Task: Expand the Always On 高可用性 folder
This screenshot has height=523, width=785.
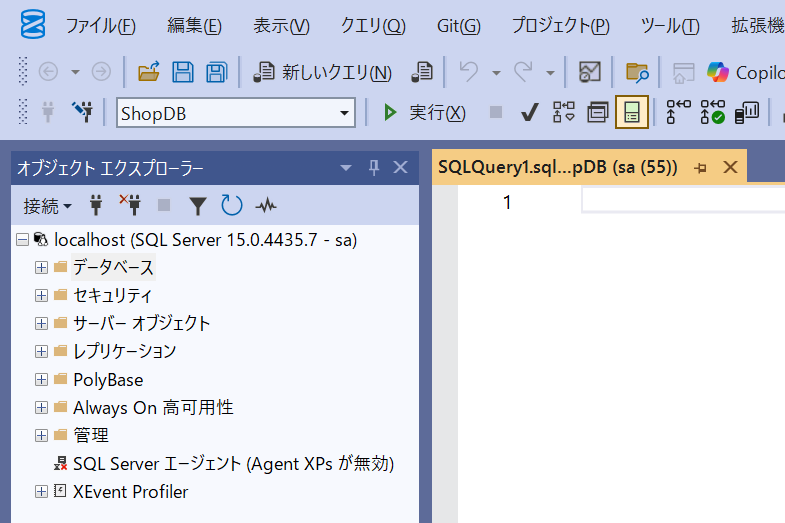Action: (x=41, y=407)
